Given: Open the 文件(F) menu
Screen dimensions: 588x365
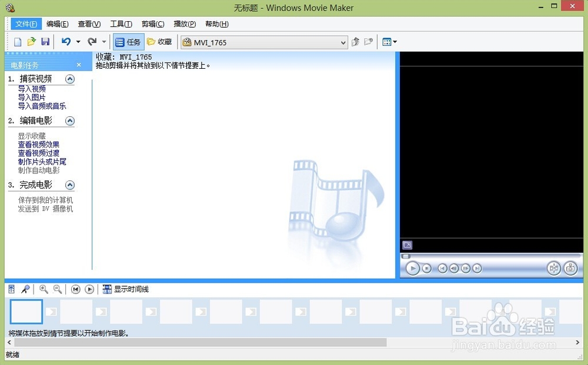Looking at the screenshot, I should (26, 24).
